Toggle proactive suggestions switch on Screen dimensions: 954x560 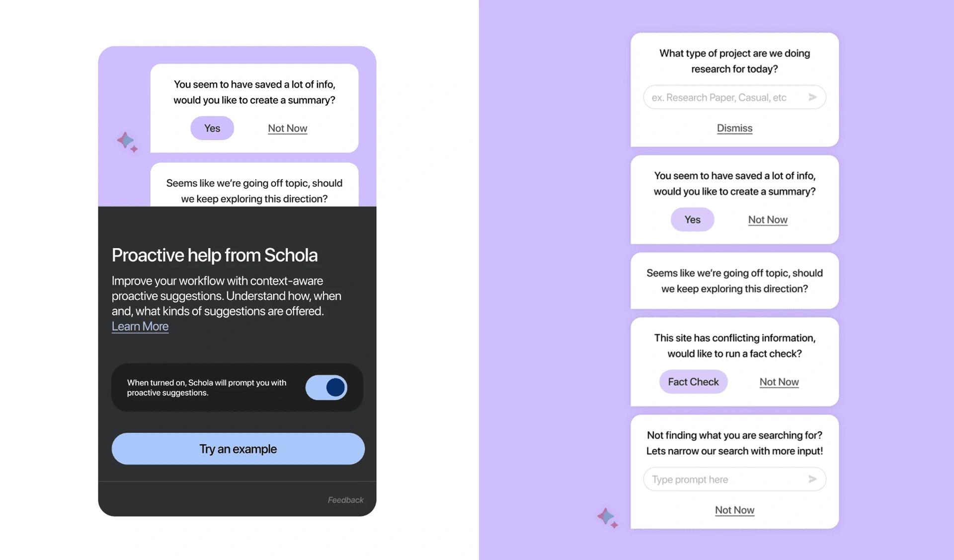[326, 387]
